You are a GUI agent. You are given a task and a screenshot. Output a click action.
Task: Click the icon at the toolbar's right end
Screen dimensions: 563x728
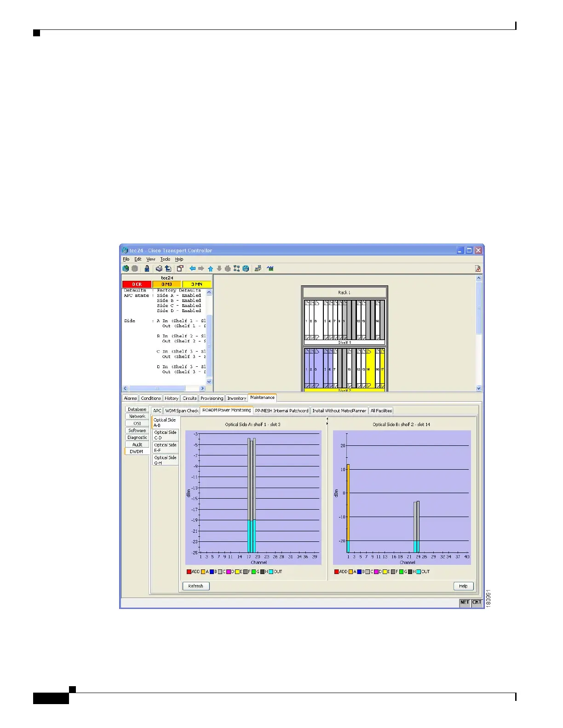pyautogui.click(x=478, y=268)
